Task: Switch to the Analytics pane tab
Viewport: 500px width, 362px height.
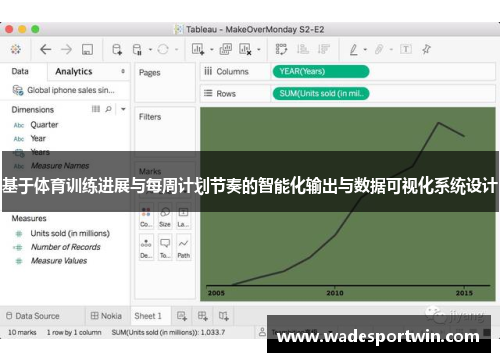Action: point(74,71)
